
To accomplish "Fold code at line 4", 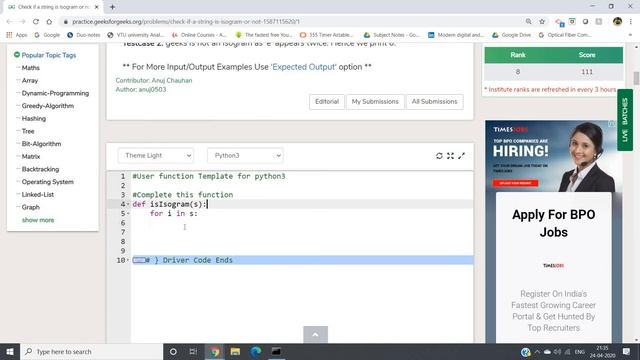I will [128, 204].
